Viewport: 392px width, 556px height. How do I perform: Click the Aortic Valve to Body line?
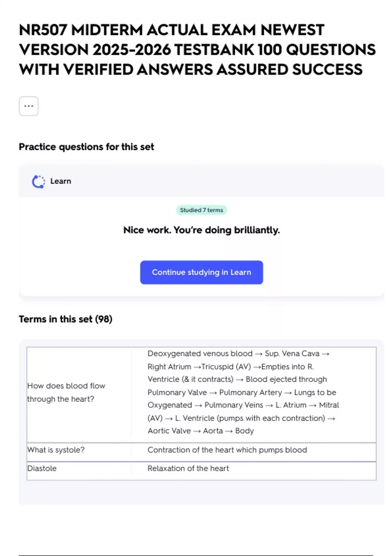(x=201, y=431)
